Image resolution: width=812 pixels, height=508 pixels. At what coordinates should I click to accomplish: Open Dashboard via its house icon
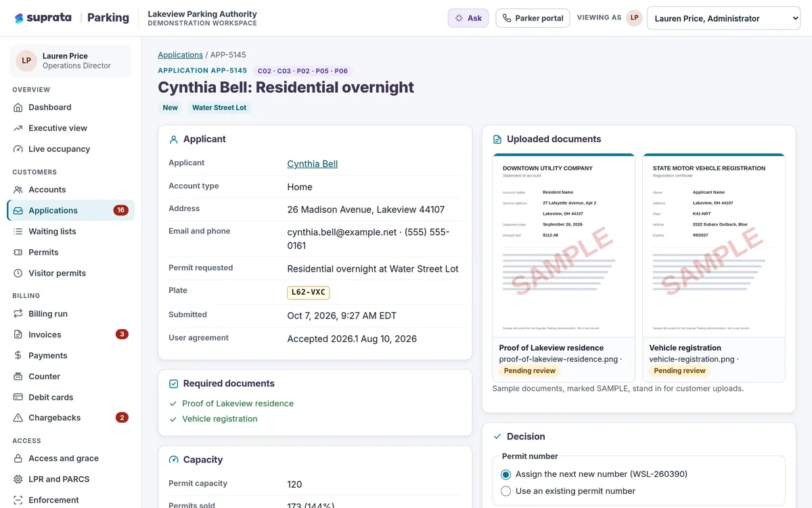(x=18, y=107)
